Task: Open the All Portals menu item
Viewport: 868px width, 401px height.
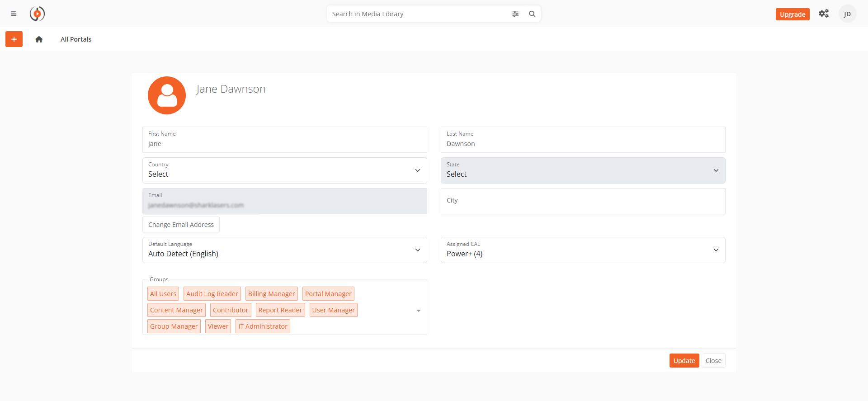Action: click(76, 39)
